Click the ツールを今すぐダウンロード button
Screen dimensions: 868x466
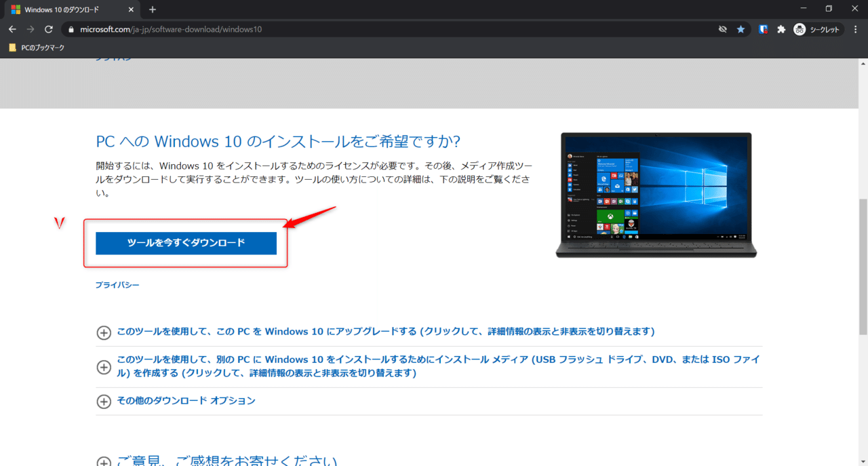tap(186, 243)
